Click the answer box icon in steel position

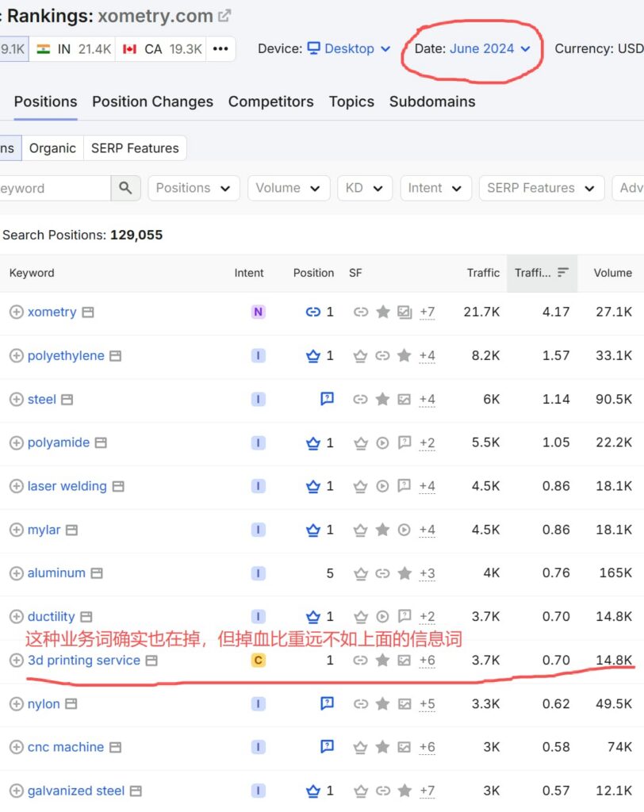pyautogui.click(x=327, y=399)
